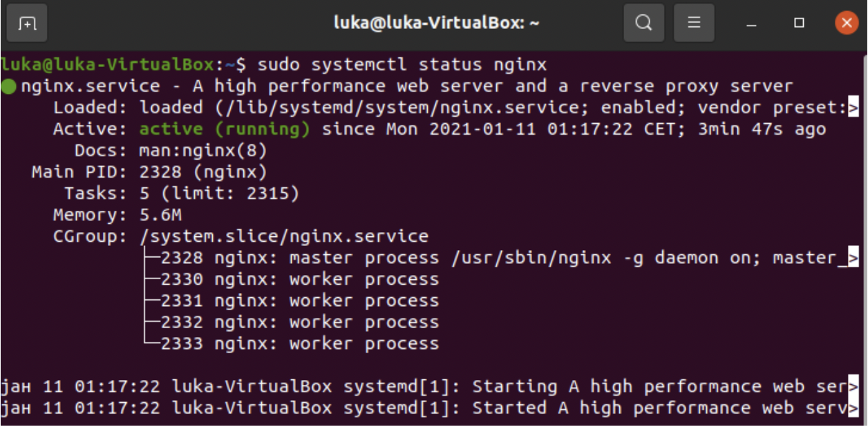This screenshot has width=868, height=427.
Task: Open the hamburger menu
Action: tap(694, 23)
